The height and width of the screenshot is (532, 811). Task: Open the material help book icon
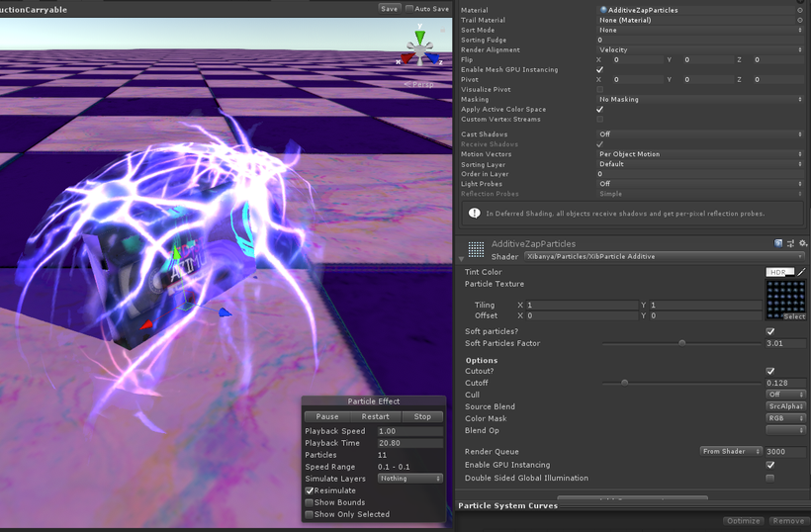click(779, 243)
